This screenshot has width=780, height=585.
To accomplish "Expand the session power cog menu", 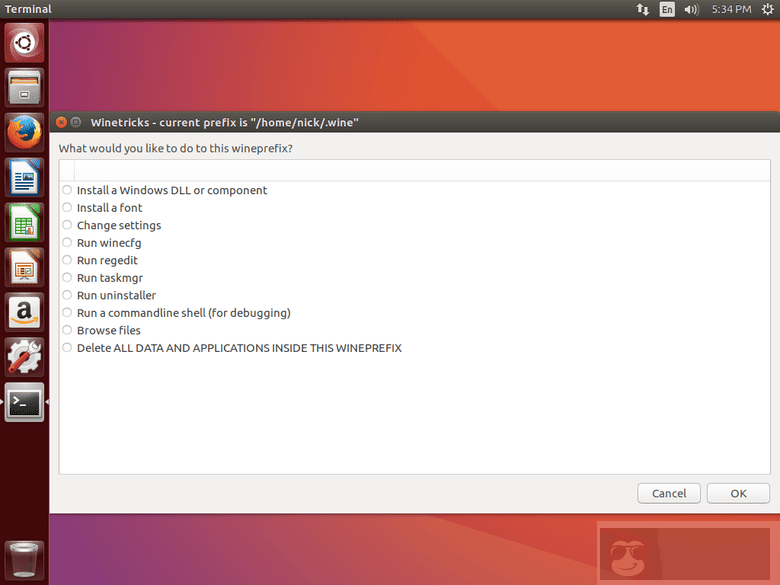I will 766,9.
